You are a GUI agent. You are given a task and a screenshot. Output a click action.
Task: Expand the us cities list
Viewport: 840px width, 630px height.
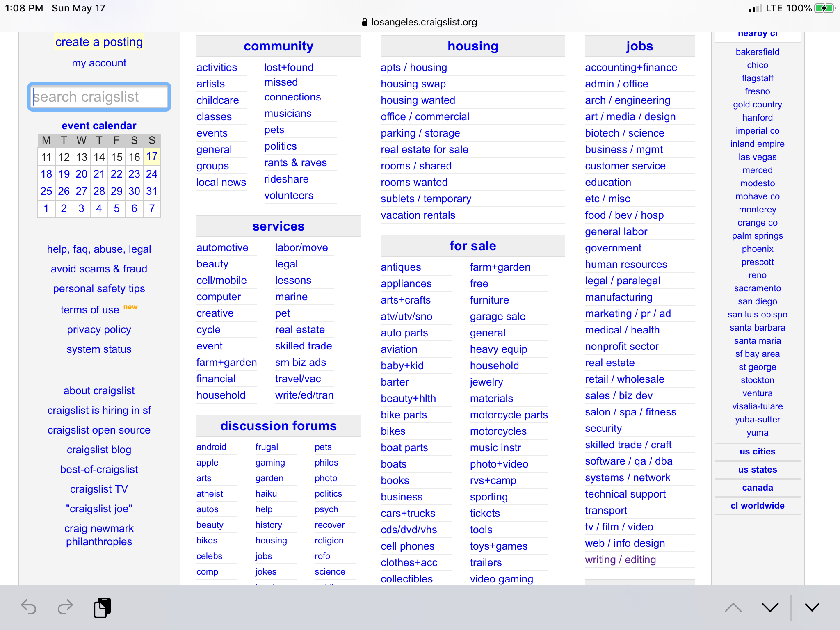[x=758, y=452]
